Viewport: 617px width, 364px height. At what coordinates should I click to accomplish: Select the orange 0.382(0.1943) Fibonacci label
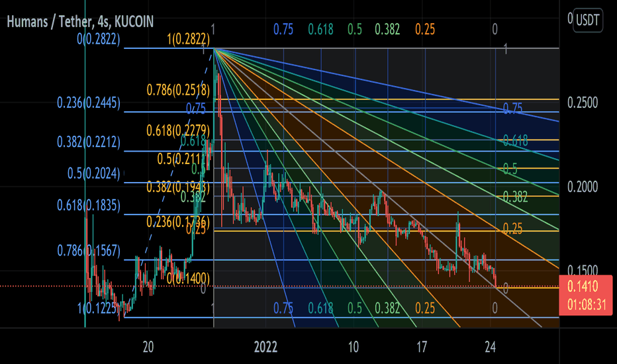click(x=178, y=187)
